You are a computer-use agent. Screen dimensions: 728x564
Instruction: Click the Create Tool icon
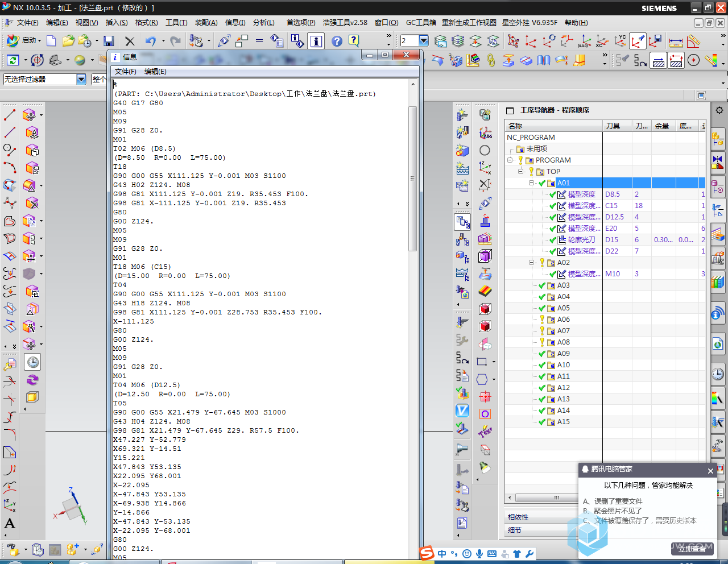coord(462,132)
